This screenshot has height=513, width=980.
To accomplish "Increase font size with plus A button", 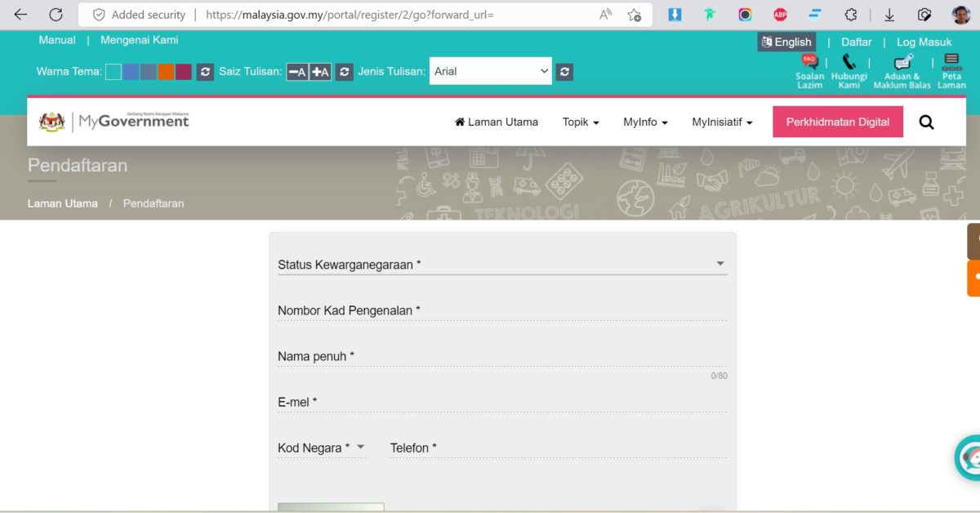I will [320, 72].
